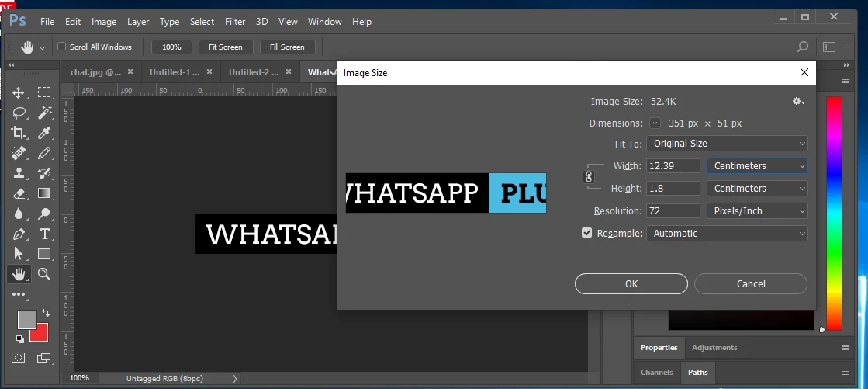Select the Rectangle shape tool
The image size is (868, 389).
pos(44,254)
